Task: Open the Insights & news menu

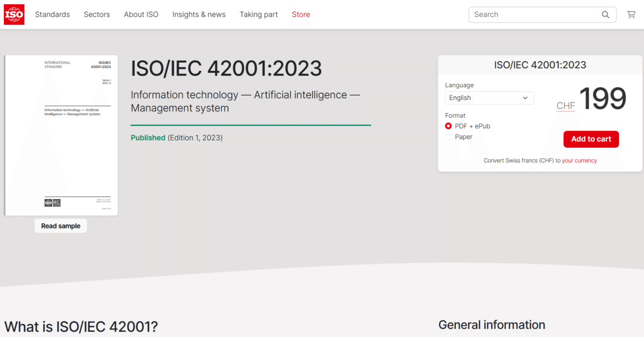Action: click(199, 14)
